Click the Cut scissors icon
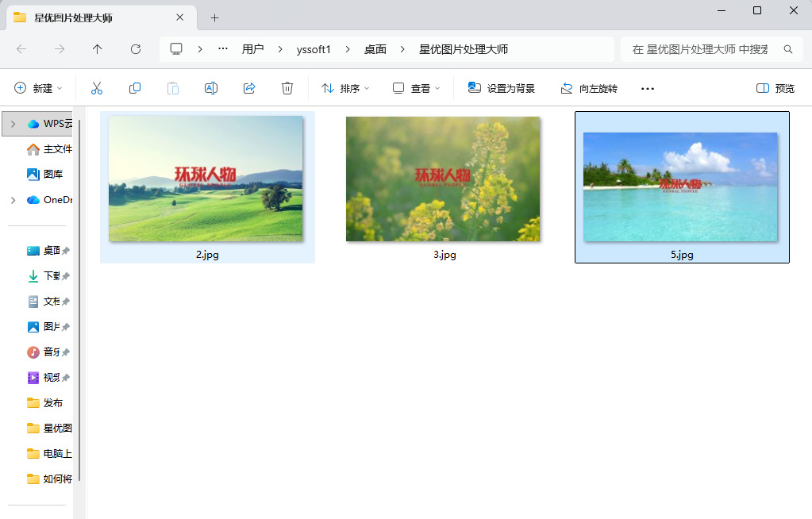Viewport: 812px width, 519px height. pyautogui.click(x=97, y=88)
